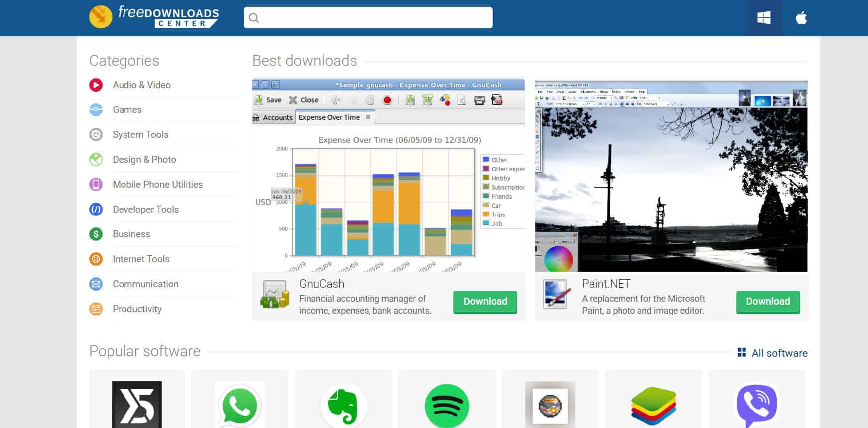Open the All software link
The width and height of the screenshot is (868, 428).
tap(779, 353)
